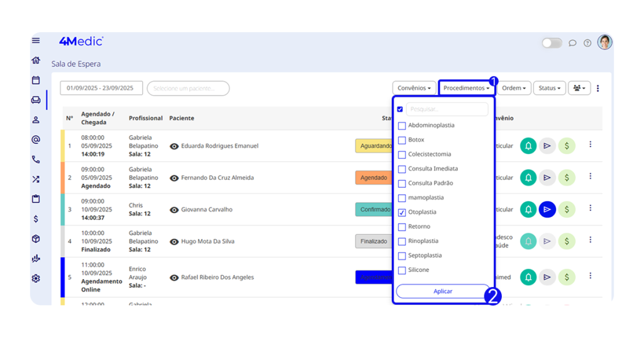Click the Agendado status badge for Fernando

point(374,178)
